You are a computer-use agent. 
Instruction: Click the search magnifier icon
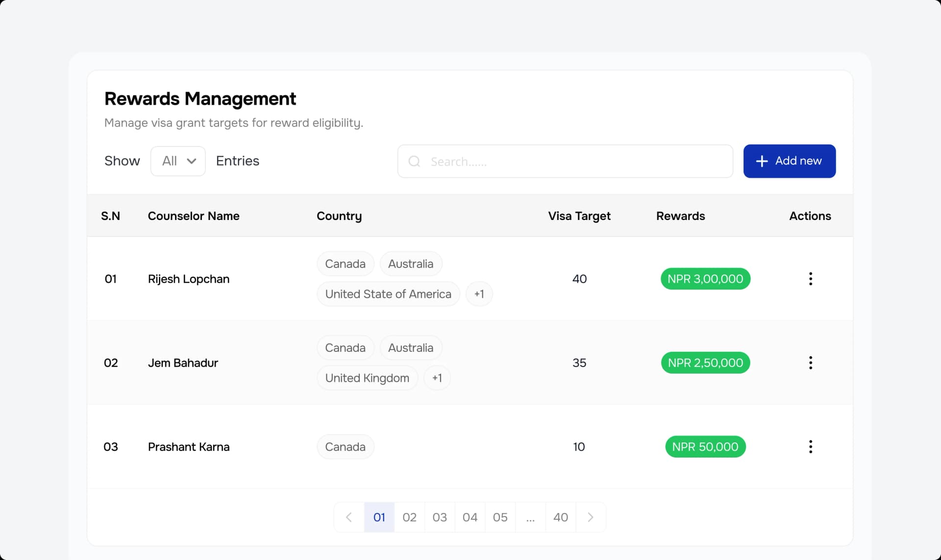tap(414, 161)
